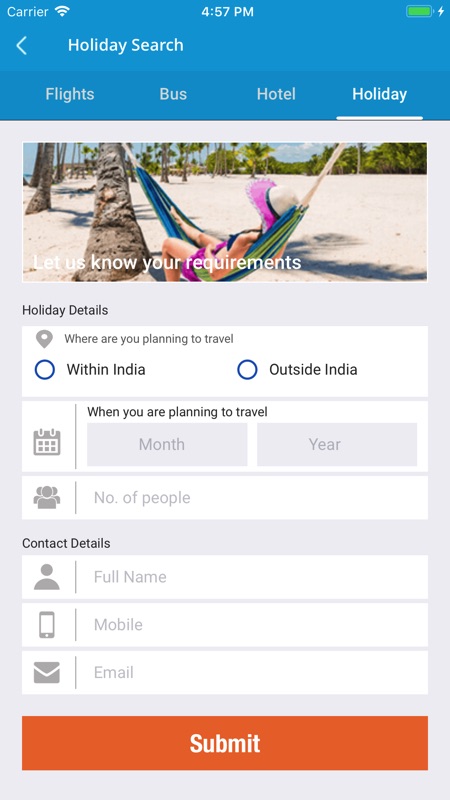This screenshot has width=450, height=800.
Task: Click the orange Submit button
Action: [x=225, y=743]
